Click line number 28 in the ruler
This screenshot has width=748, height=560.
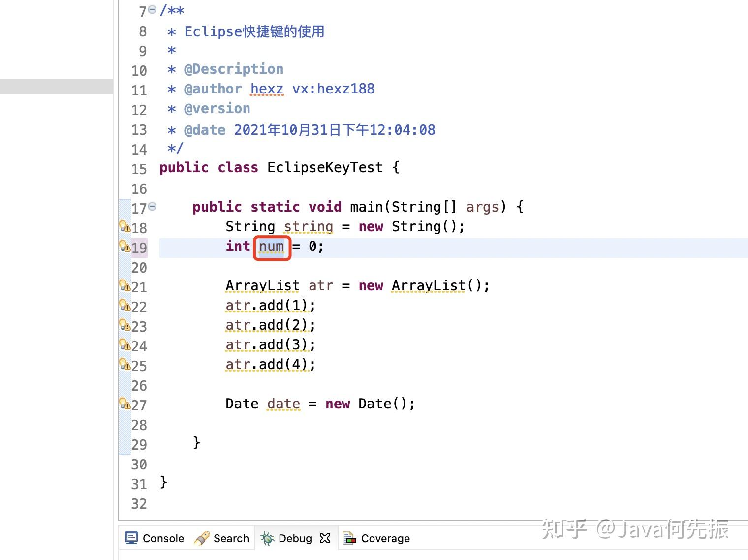coord(139,425)
